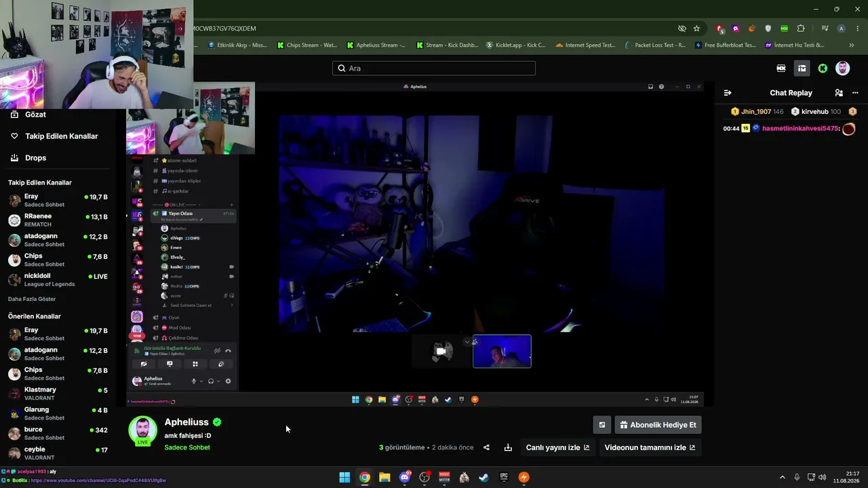
Task: Click the MDK icon in Kick header
Action: click(781, 68)
